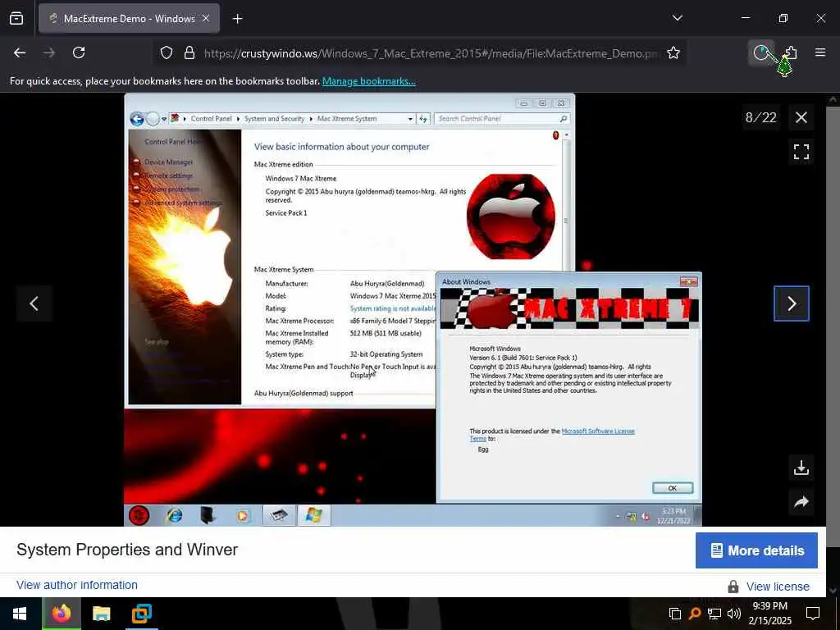Show the previous image in viewer
840x630 pixels.
(x=34, y=304)
